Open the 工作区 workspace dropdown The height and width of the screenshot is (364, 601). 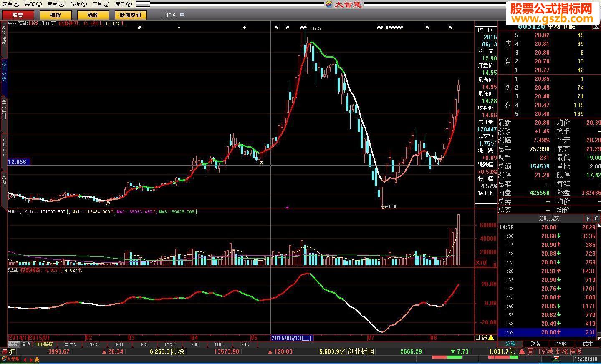(182, 15)
